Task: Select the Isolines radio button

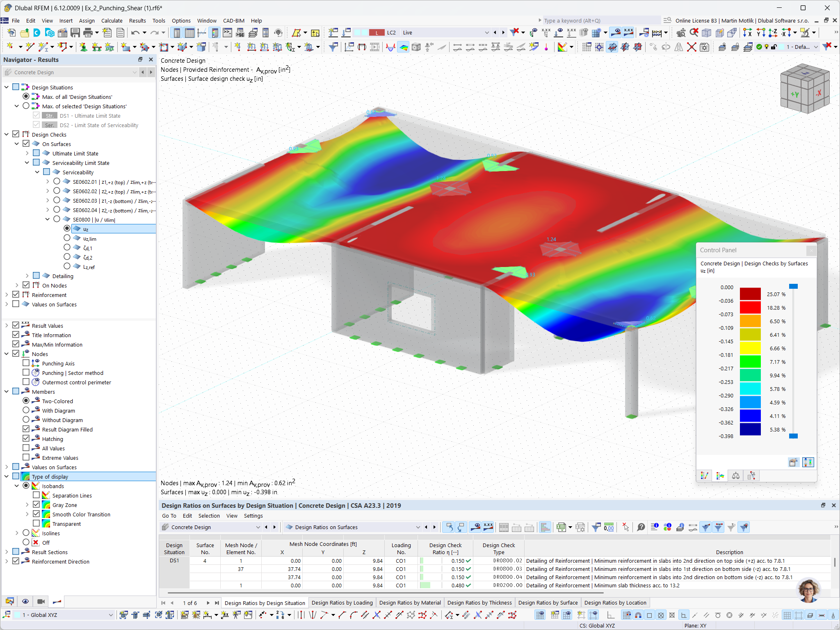Action: (26, 533)
